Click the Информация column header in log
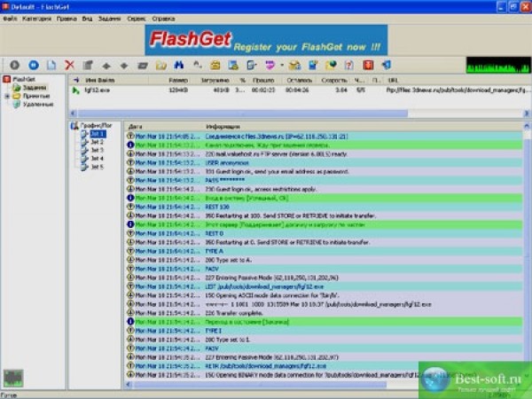The image size is (532, 399). [x=363, y=127]
